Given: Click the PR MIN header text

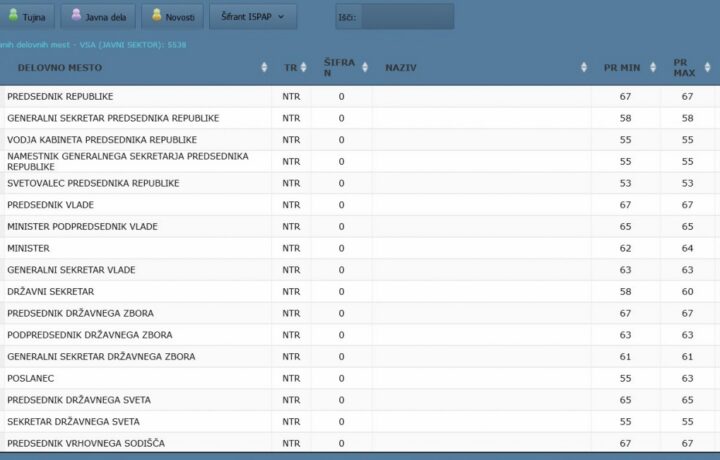Looking at the screenshot, I should (622, 67).
